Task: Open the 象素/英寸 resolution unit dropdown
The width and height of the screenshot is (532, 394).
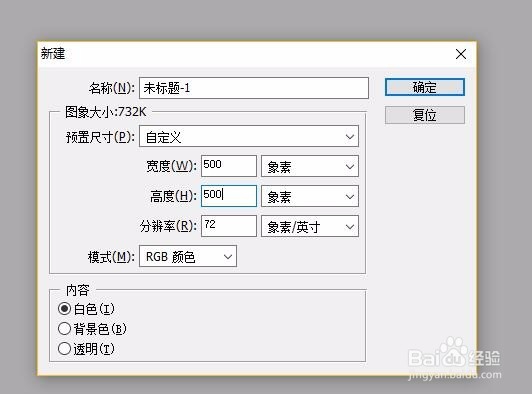Action: [310, 226]
